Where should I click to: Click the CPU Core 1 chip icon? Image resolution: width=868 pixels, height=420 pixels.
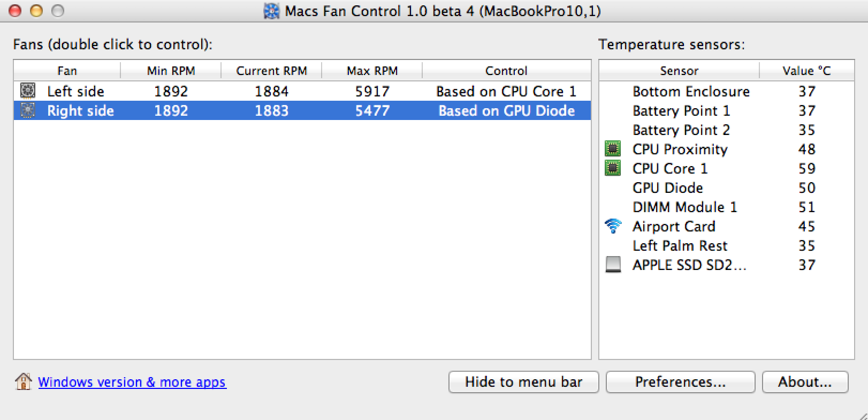coord(613,168)
